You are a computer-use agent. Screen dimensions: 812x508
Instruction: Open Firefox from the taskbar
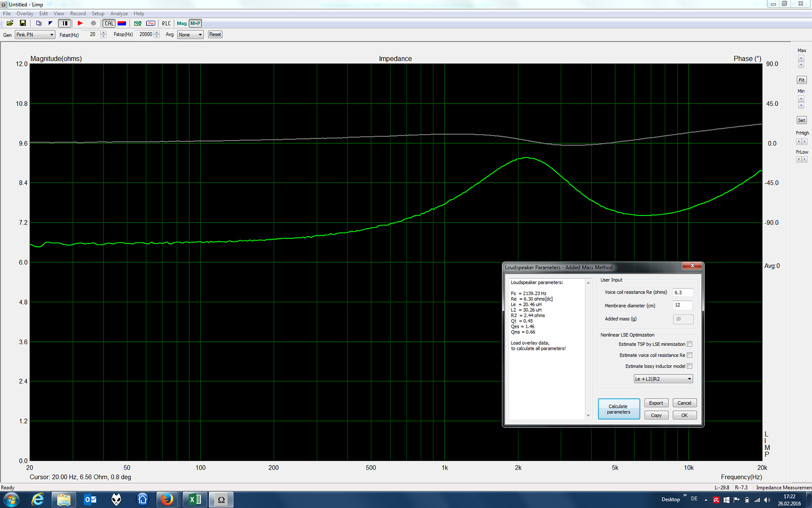(166, 500)
